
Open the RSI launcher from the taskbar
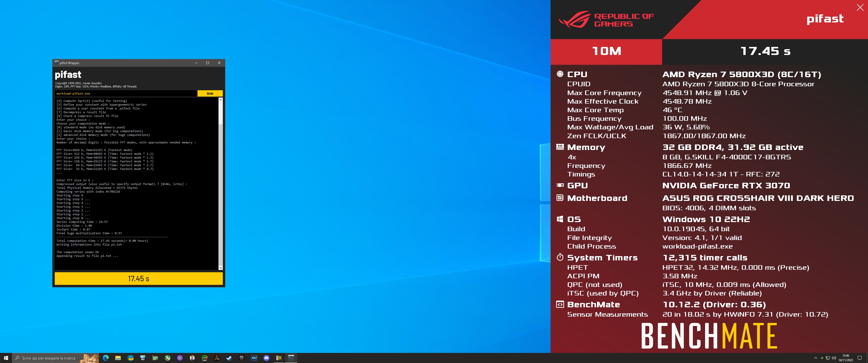254,358
